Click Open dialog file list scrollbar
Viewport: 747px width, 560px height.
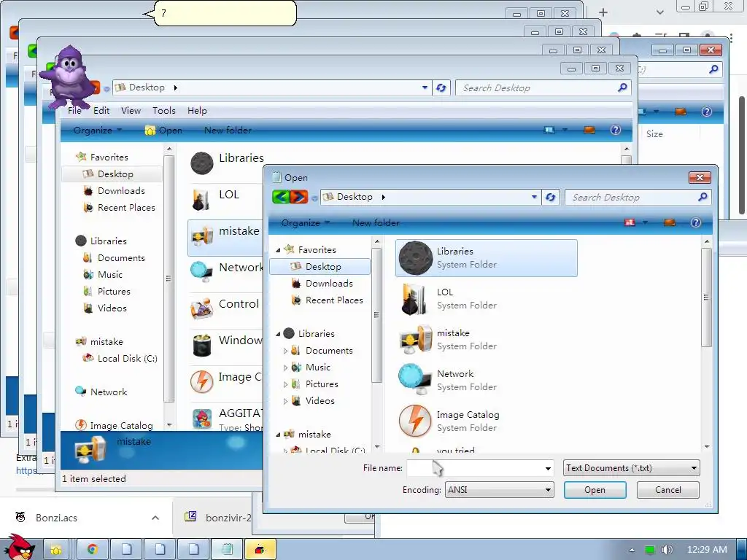click(x=706, y=297)
